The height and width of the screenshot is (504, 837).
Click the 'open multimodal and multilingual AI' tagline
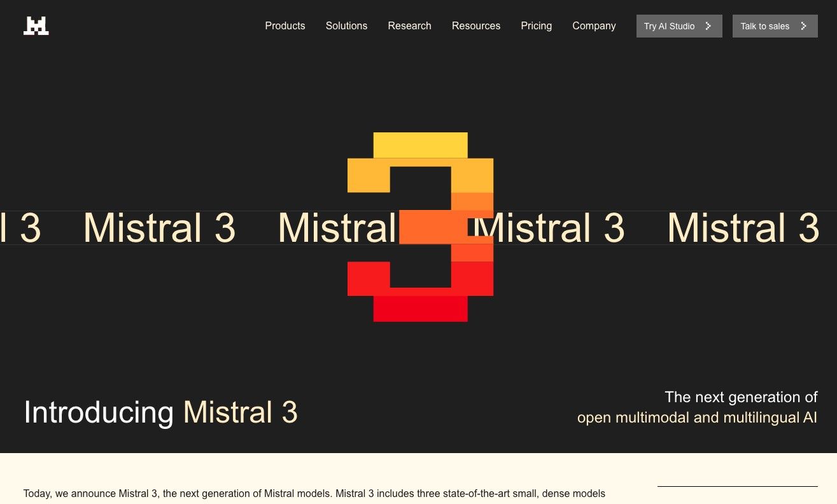pyautogui.click(x=697, y=418)
